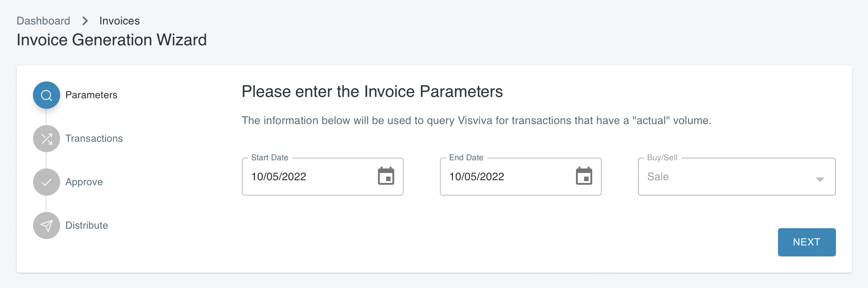This screenshot has width=868, height=288.
Task: Click the Parameters step text label
Action: tap(91, 95)
